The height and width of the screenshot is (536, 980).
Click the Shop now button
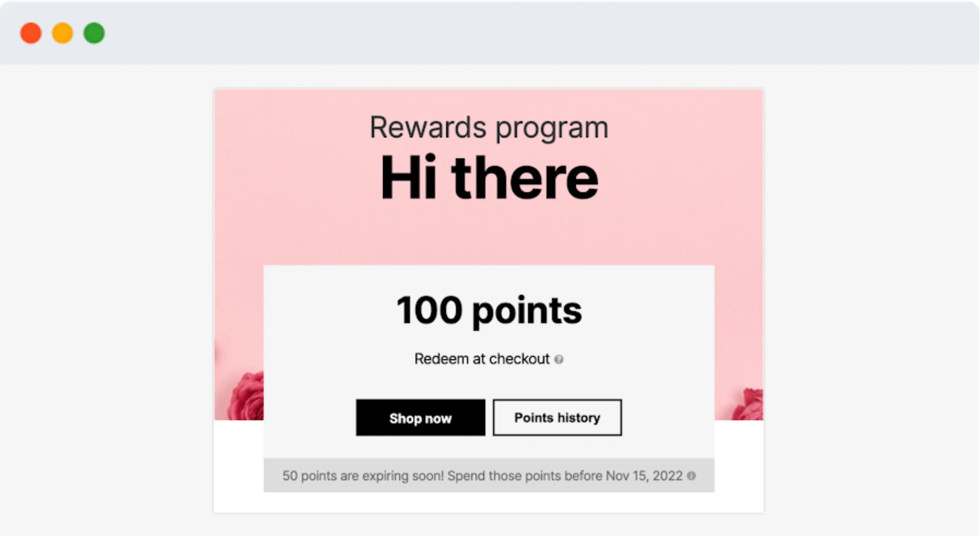[x=420, y=417]
